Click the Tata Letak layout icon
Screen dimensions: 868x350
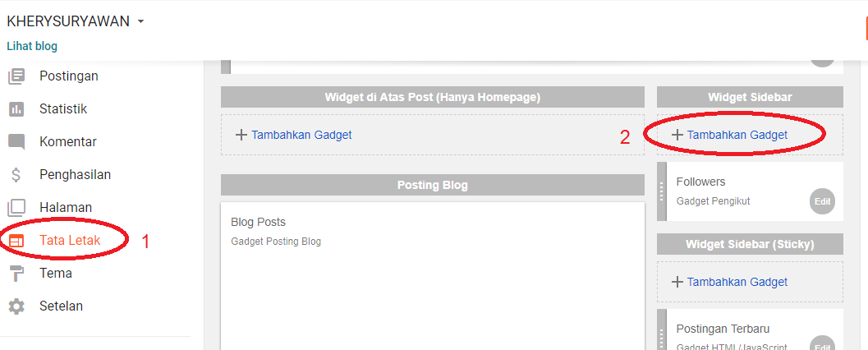16,241
